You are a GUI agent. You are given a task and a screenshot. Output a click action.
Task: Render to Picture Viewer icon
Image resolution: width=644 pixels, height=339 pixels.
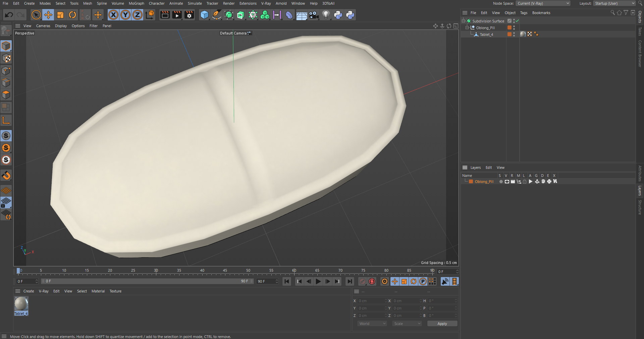click(177, 15)
